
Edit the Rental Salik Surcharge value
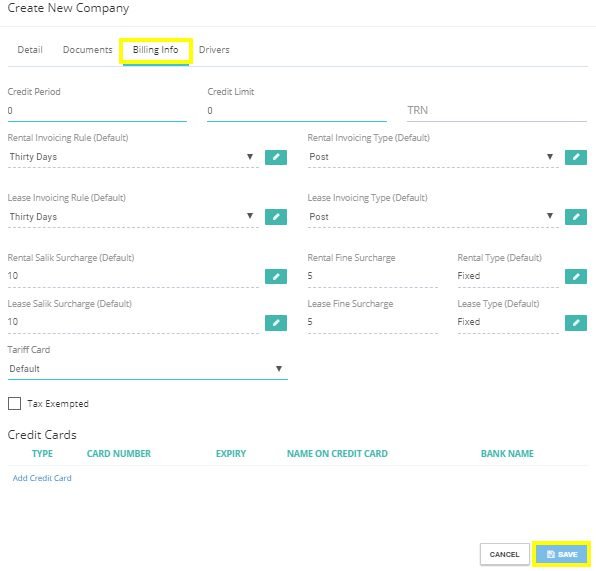[276, 276]
